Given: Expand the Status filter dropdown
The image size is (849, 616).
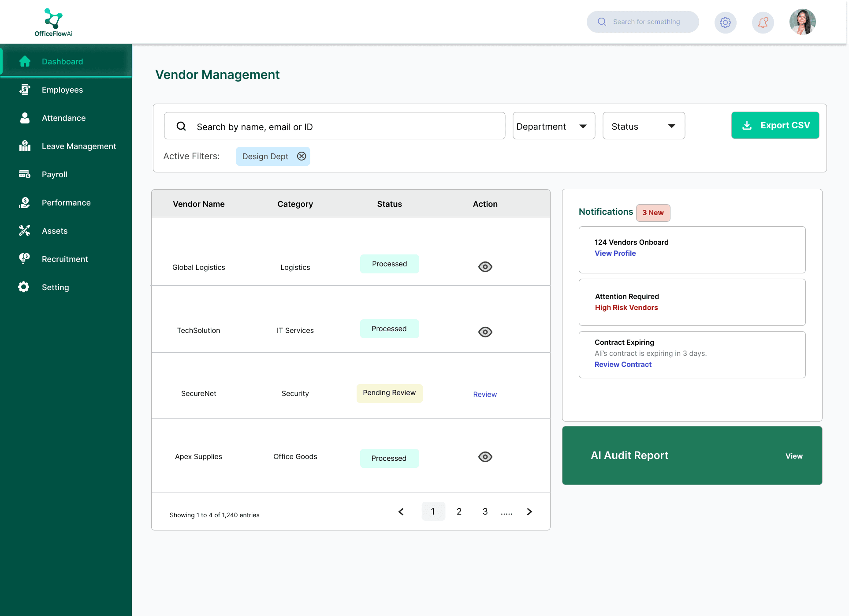Looking at the screenshot, I should (x=644, y=126).
